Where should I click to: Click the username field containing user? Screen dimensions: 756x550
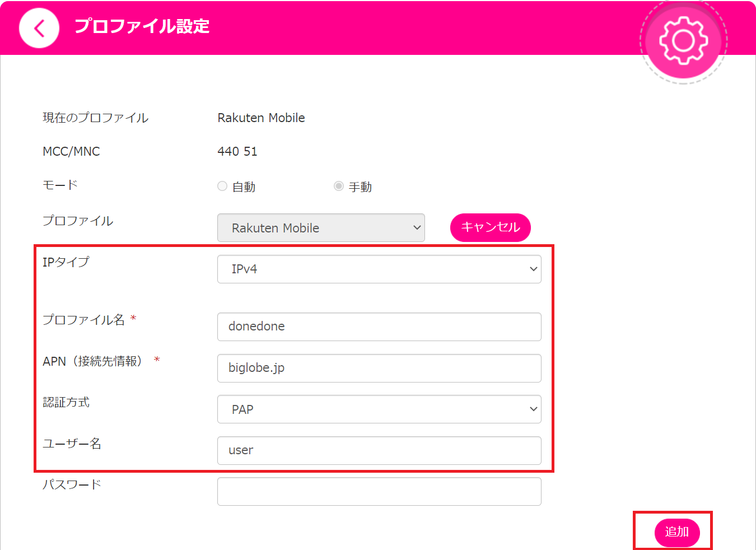[x=379, y=450]
